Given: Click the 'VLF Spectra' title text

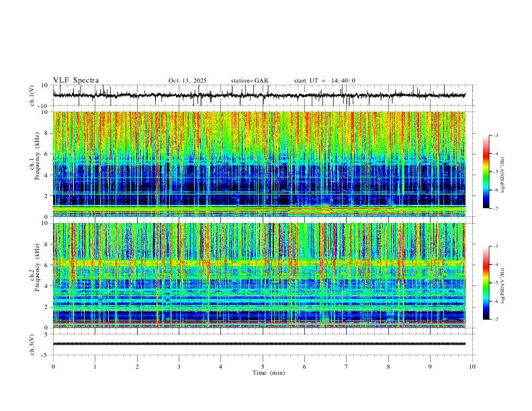Looking at the screenshot, I should click(x=76, y=81).
